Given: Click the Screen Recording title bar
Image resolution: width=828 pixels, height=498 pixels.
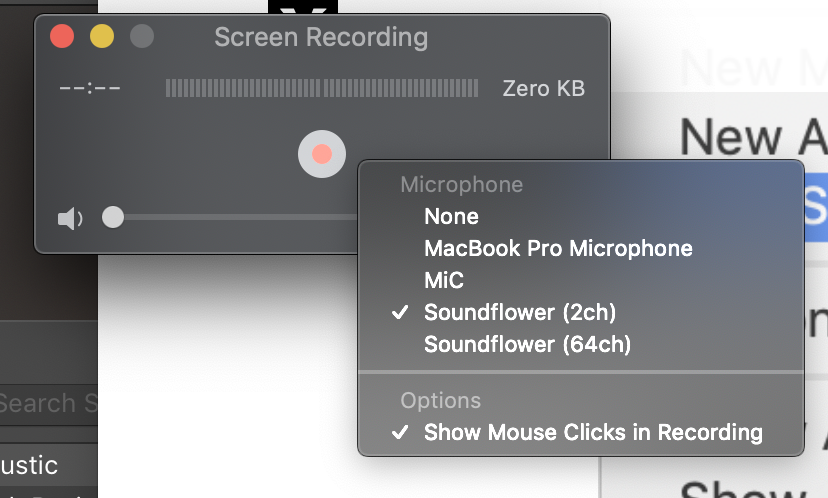Looking at the screenshot, I should tap(321, 37).
